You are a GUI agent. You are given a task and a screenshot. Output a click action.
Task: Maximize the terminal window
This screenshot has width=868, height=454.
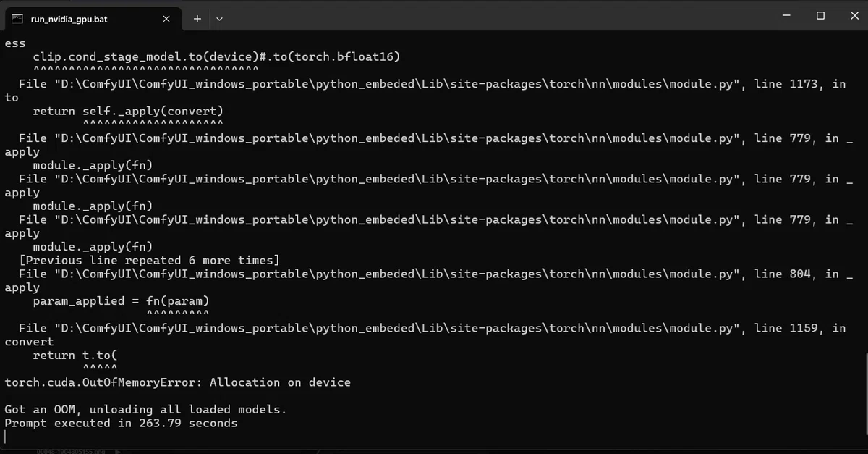tap(820, 15)
